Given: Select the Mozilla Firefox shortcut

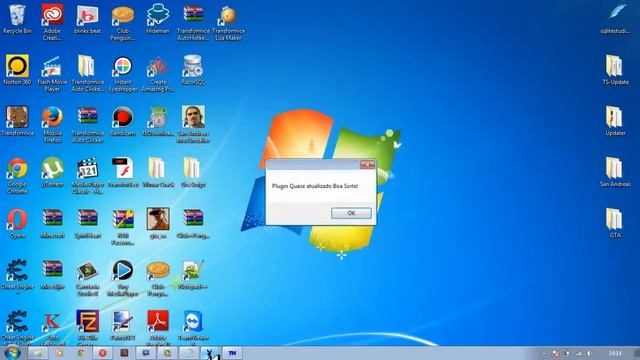Looking at the screenshot, I should (x=52, y=124).
